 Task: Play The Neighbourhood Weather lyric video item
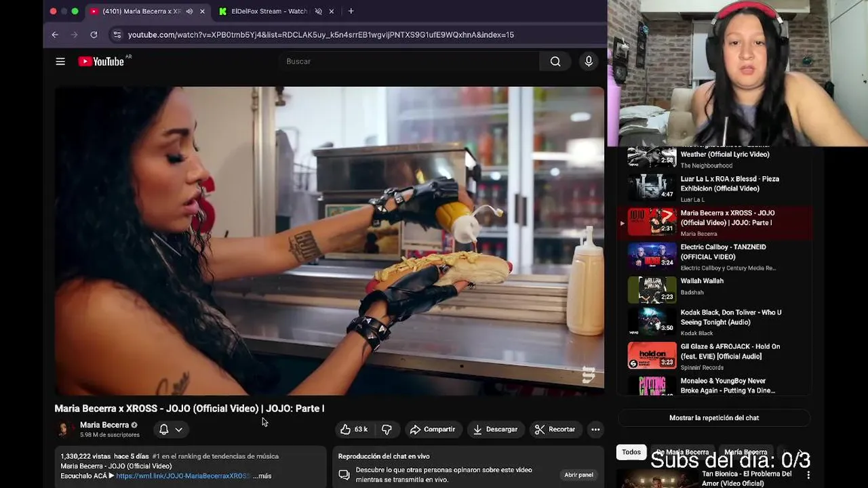[x=714, y=158]
